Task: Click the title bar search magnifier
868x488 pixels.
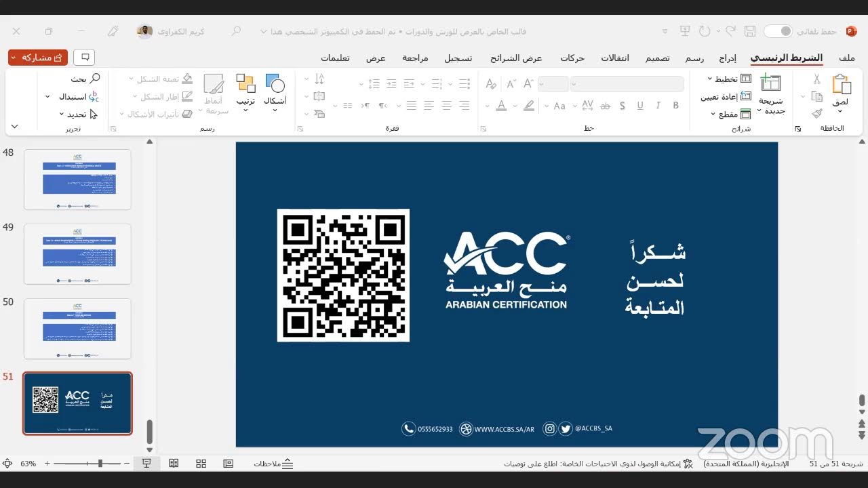Action: pyautogui.click(x=237, y=31)
